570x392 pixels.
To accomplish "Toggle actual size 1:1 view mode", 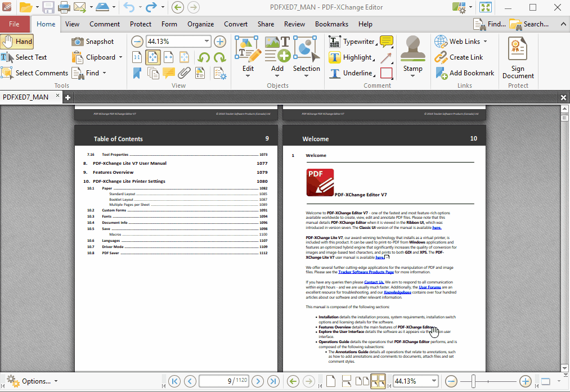I will click(137, 57).
